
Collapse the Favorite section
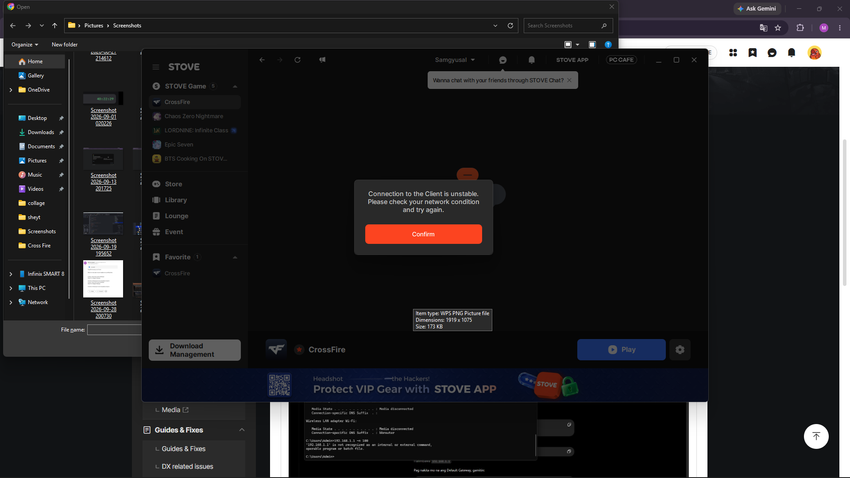pos(235,257)
